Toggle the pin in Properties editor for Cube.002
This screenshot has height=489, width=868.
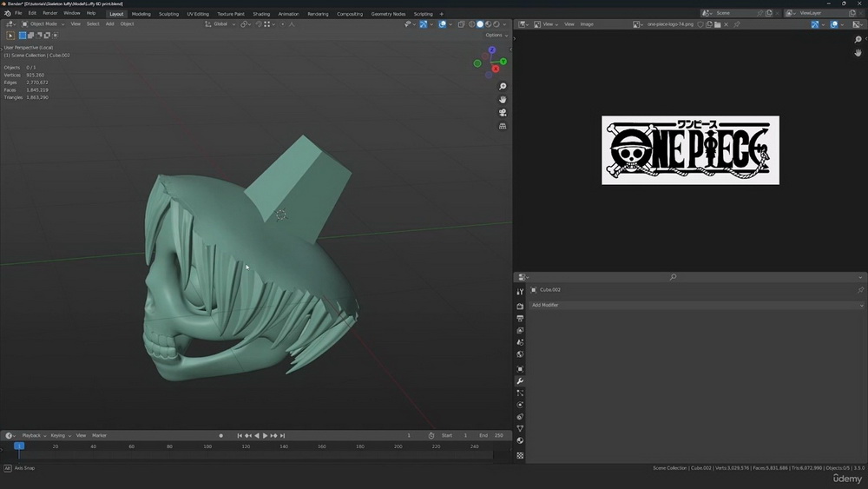pyautogui.click(x=860, y=289)
